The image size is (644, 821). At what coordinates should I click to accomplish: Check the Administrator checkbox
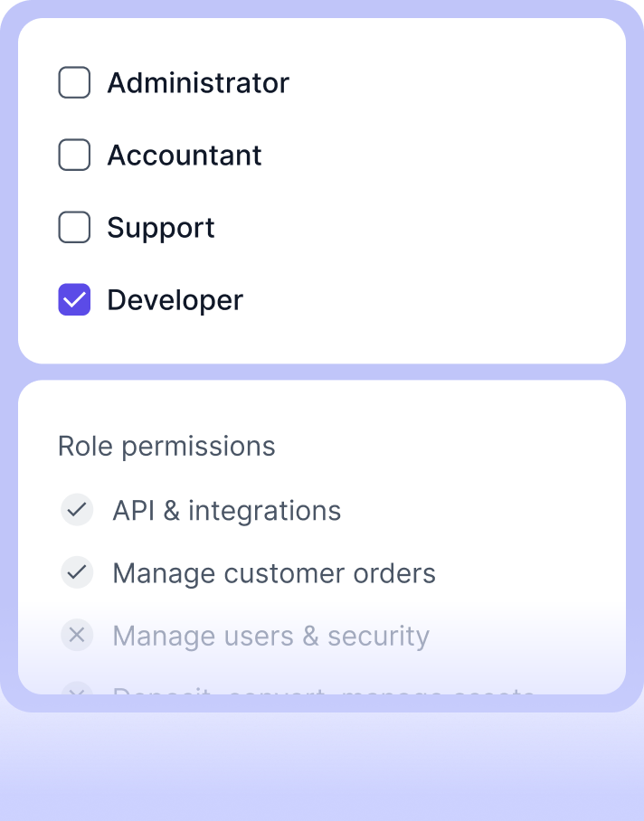[x=74, y=83]
